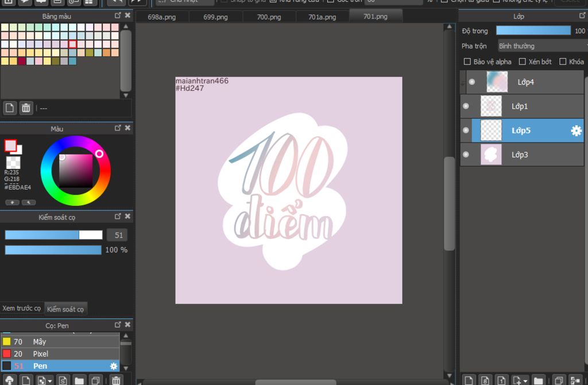Image resolution: width=588 pixels, height=385 pixels.
Task: Delete the selected brush
Action: [116, 380]
